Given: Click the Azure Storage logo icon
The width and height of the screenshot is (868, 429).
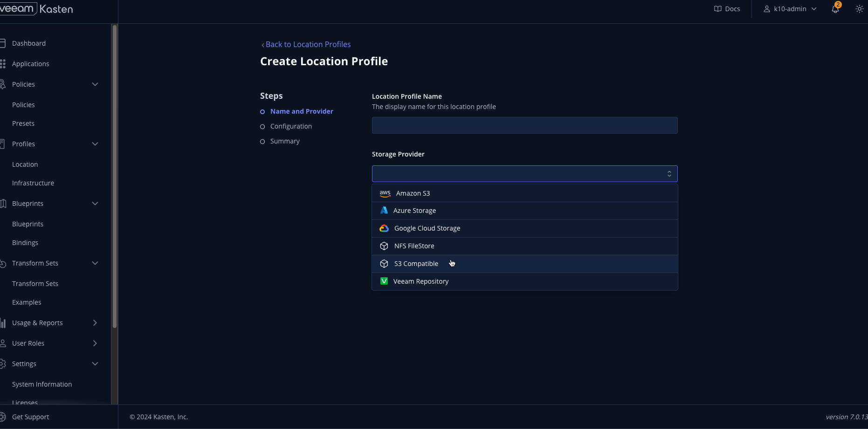Looking at the screenshot, I should pyautogui.click(x=384, y=211).
